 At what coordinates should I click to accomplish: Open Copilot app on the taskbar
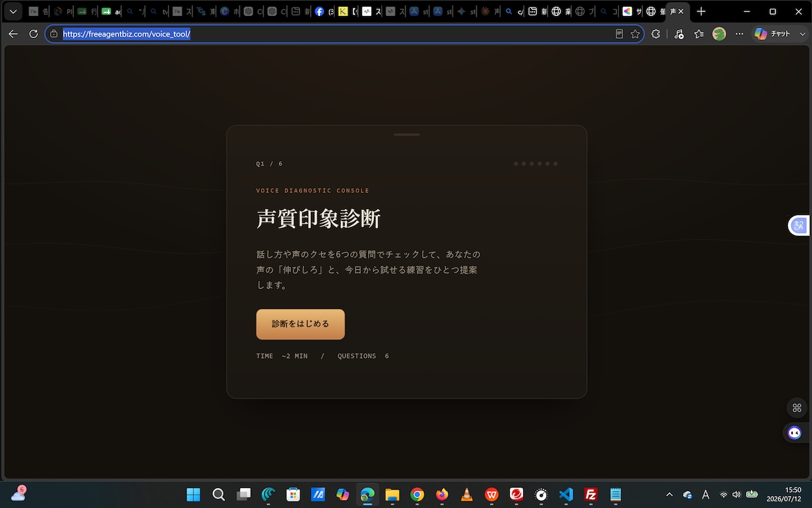click(343, 495)
